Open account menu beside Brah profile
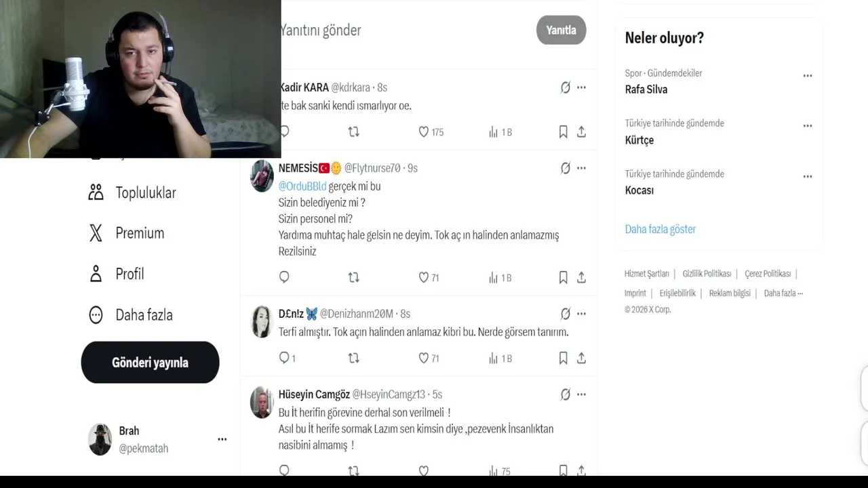Viewport: 868px width, 488px height. [222, 439]
